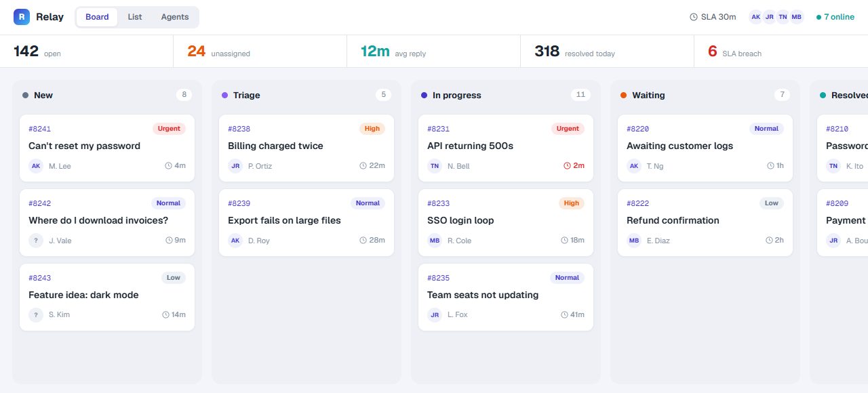Viewport: 868px width, 393px height.
Task: Click the AK avatar in header
Action: pos(756,17)
